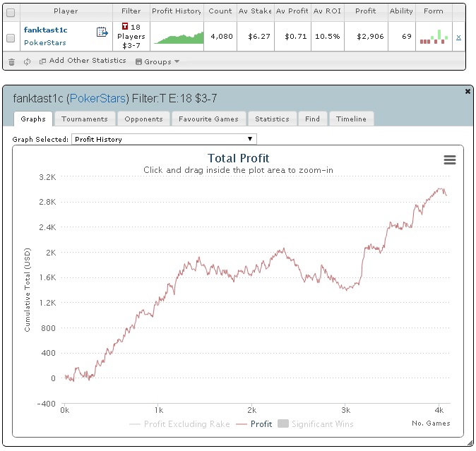Tick the select-all checkbox in header
This screenshot has height=451, width=476.
(11, 12)
